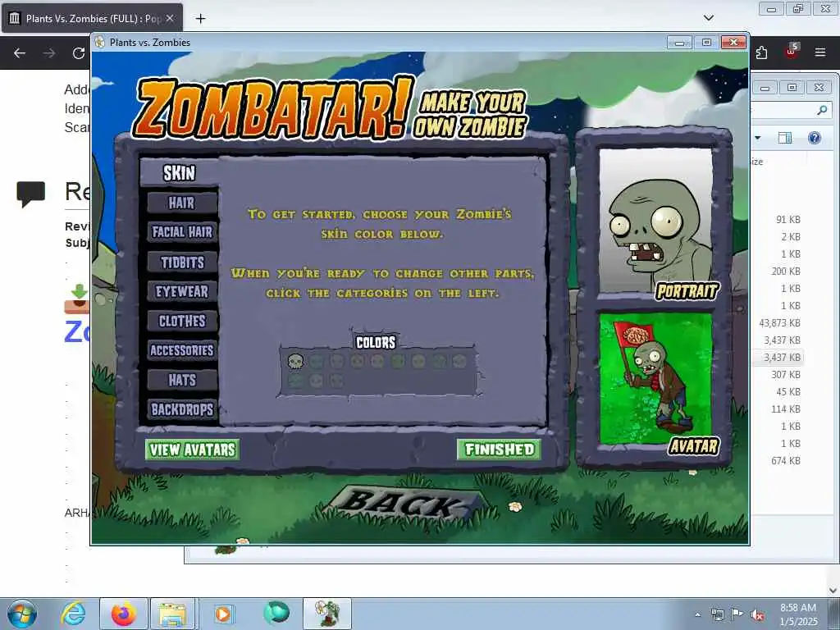The width and height of the screenshot is (840, 630).
Task: Select the 43,873 KB file row
Action: [778, 323]
